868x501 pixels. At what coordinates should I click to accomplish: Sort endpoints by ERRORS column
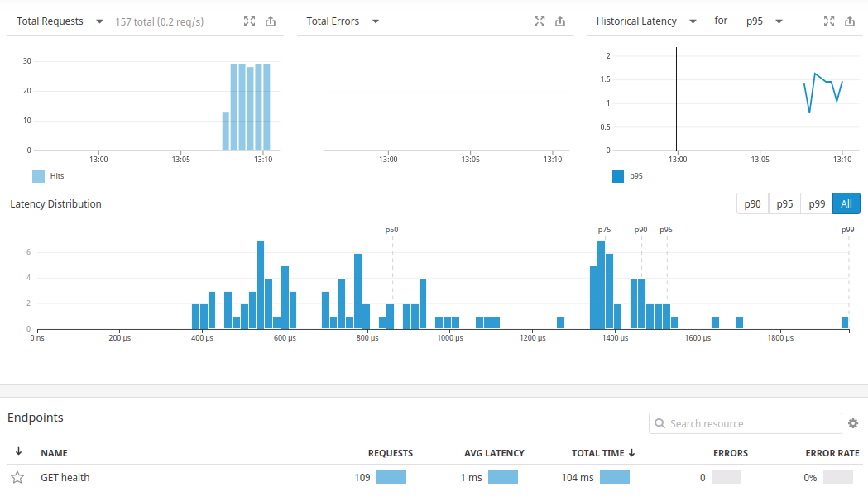[730, 453]
